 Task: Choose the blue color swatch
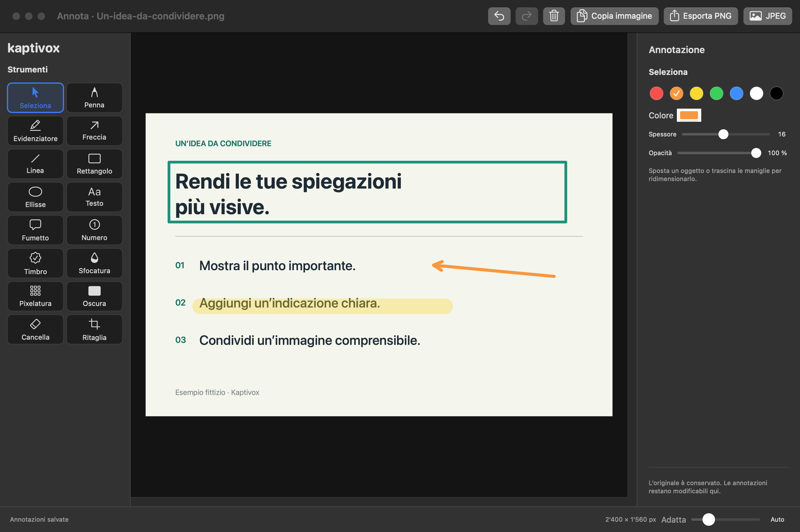click(737, 93)
